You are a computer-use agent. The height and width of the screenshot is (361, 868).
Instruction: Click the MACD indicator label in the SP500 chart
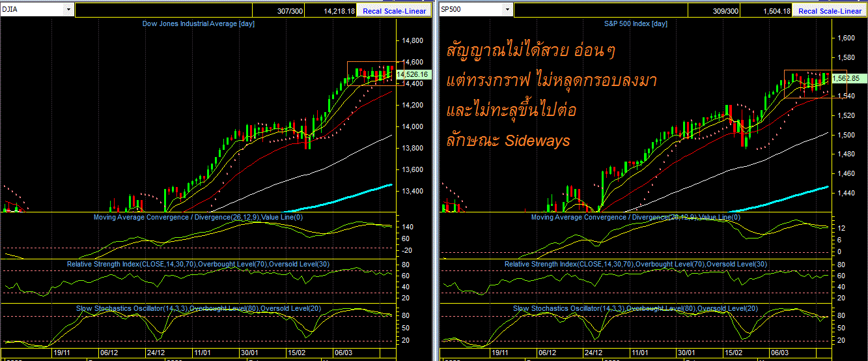(636, 218)
